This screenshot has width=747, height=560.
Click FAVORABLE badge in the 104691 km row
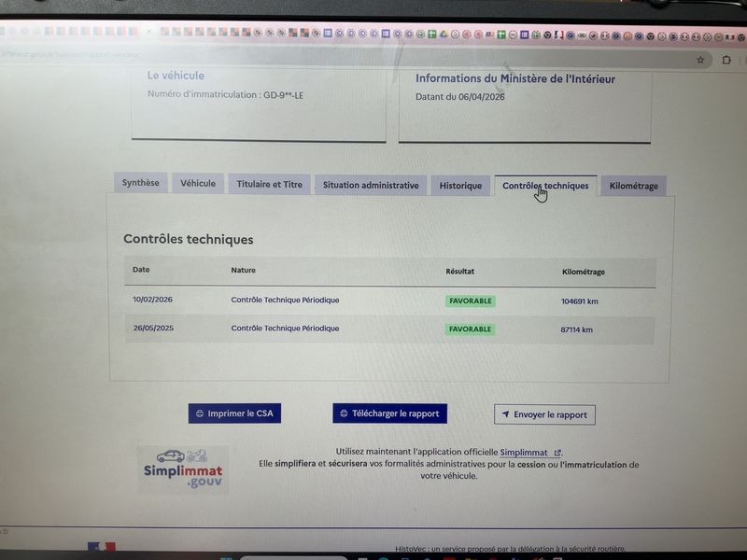[471, 301]
